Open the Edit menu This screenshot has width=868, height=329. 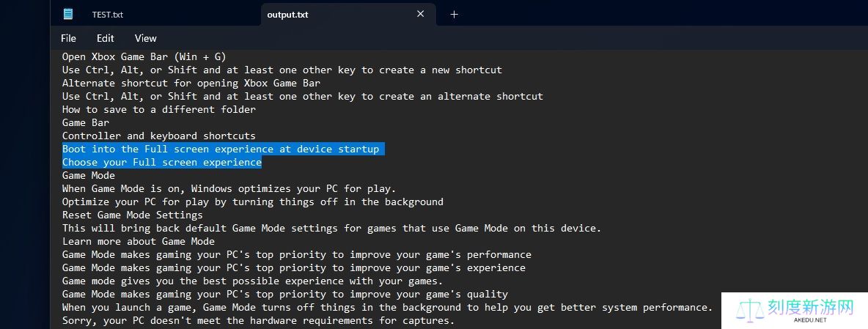pos(106,38)
